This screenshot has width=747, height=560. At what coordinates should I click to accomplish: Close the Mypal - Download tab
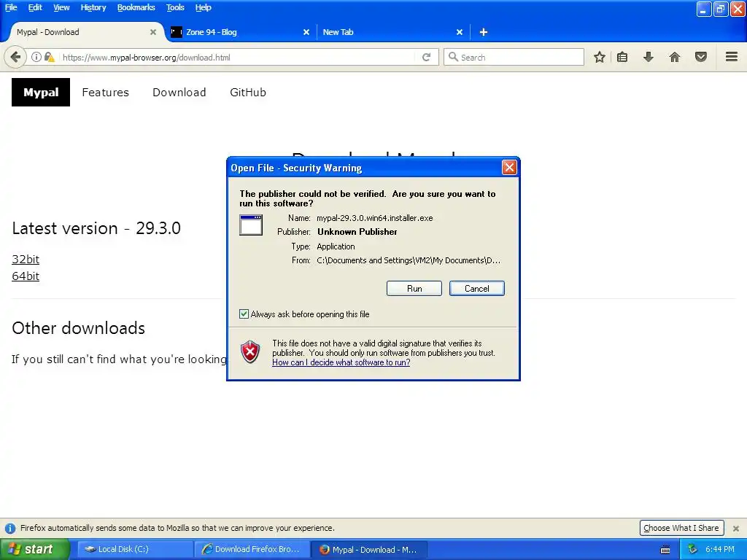pos(153,32)
